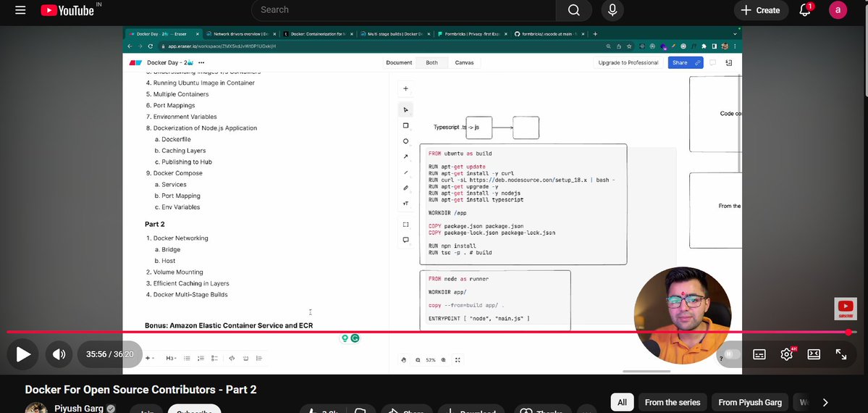Open the video settings gear
The image size is (868, 413).
787,354
